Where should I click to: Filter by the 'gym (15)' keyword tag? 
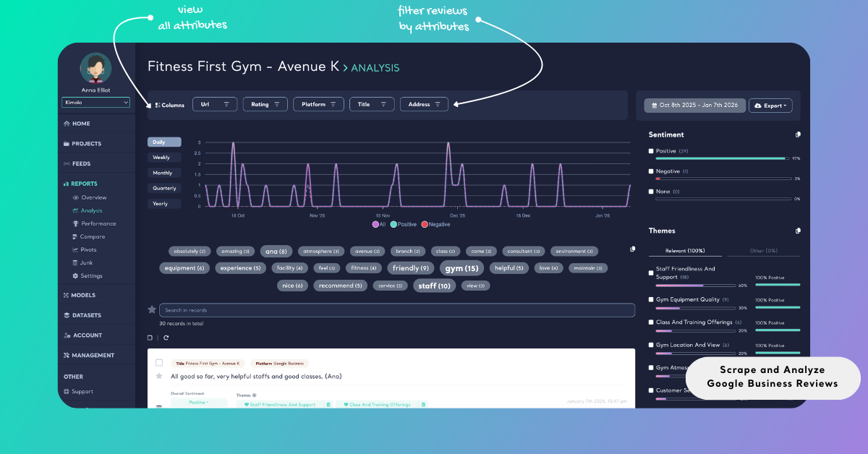pyautogui.click(x=461, y=268)
